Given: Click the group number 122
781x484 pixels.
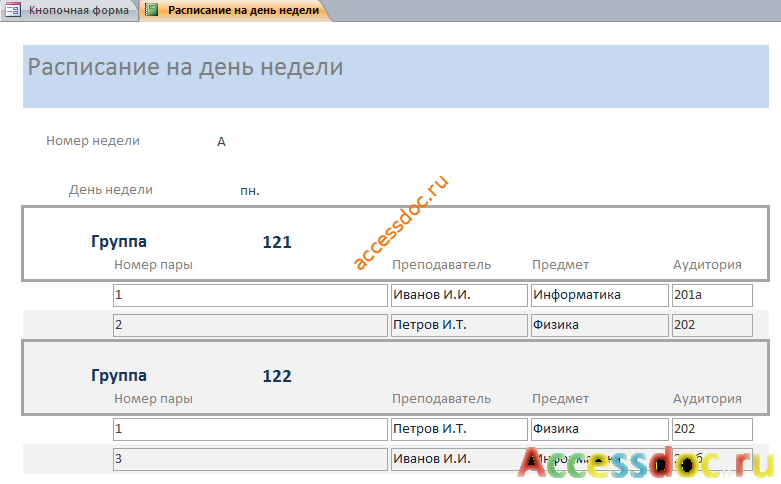Looking at the screenshot, I should coord(277,376).
